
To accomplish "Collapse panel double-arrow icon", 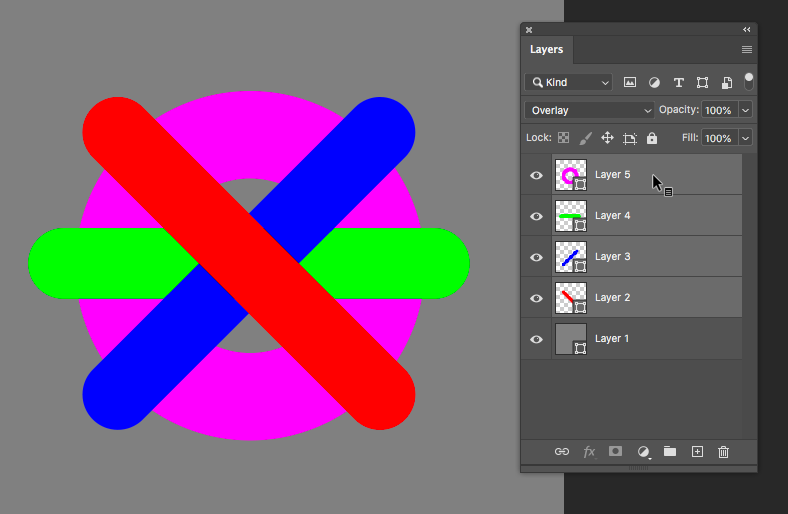I will click(747, 30).
